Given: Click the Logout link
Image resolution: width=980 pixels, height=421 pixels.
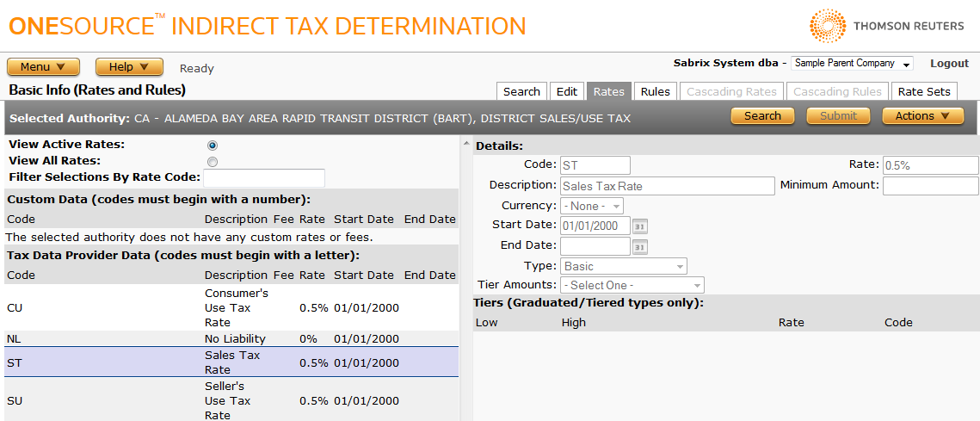Looking at the screenshot, I should coord(949,64).
